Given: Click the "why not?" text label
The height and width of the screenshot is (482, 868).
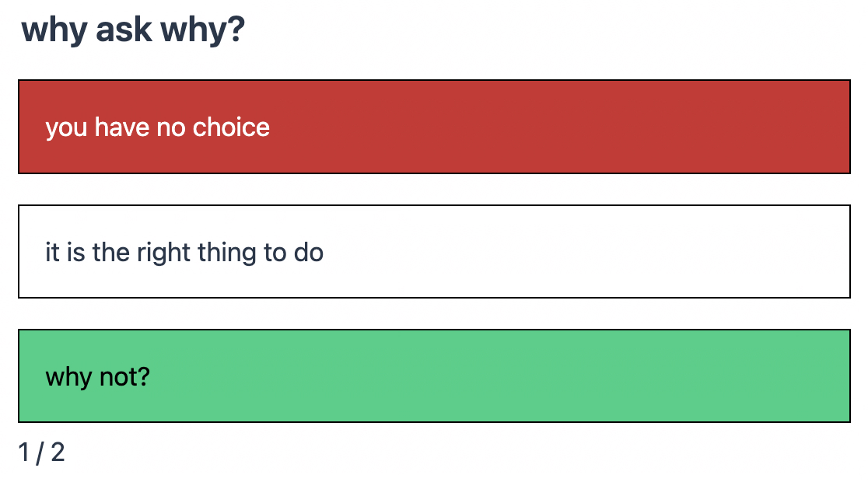Looking at the screenshot, I should pyautogui.click(x=97, y=377).
